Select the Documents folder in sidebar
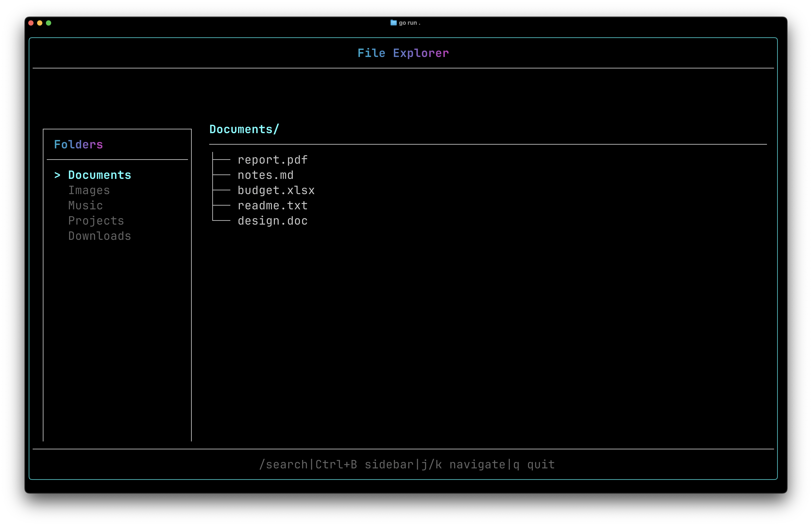Viewport: 812px width, 526px height. coord(100,175)
